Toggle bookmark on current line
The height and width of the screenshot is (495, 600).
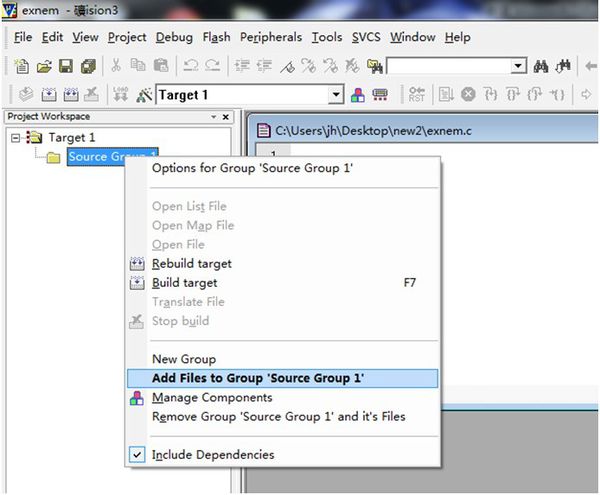click(x=287, y=67)
